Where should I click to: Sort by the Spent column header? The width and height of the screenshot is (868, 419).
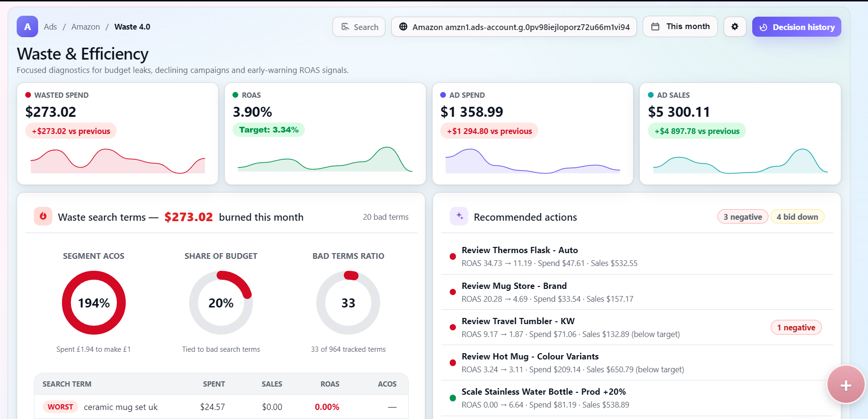pyautogui.click(x=214, y=384)
